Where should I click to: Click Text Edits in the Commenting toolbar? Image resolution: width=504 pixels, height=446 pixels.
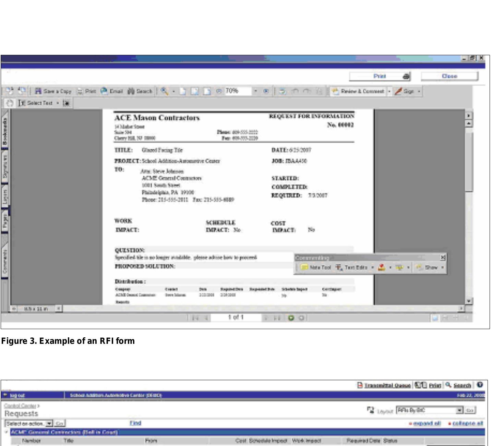[x=352, y=267]
